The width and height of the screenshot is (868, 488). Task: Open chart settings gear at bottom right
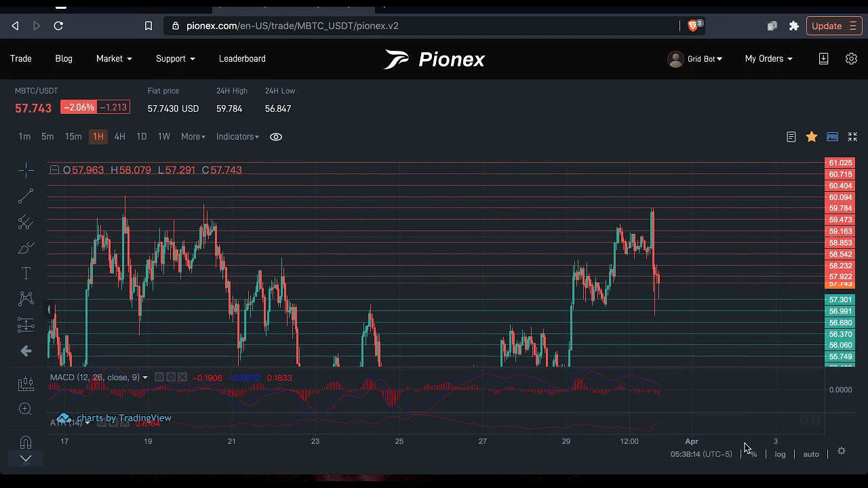842,451
